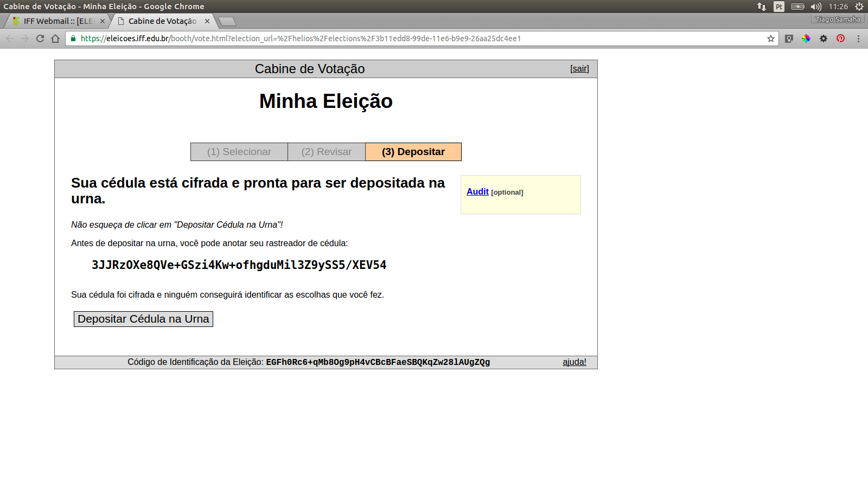Open a new browser tab
Image resolution: width=868 pixels, height=488 pixels.
(227, 21)
